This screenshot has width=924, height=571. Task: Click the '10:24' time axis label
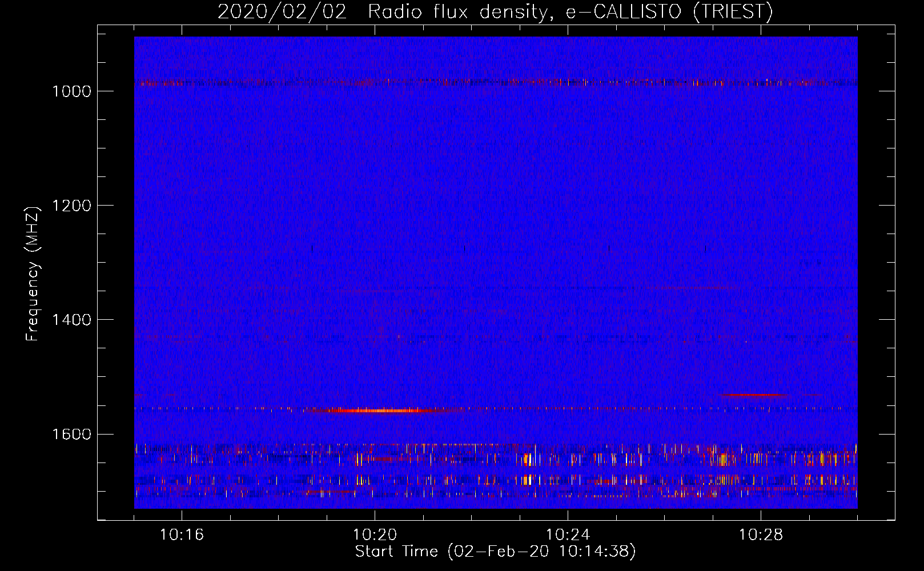[x=568, y=535]
